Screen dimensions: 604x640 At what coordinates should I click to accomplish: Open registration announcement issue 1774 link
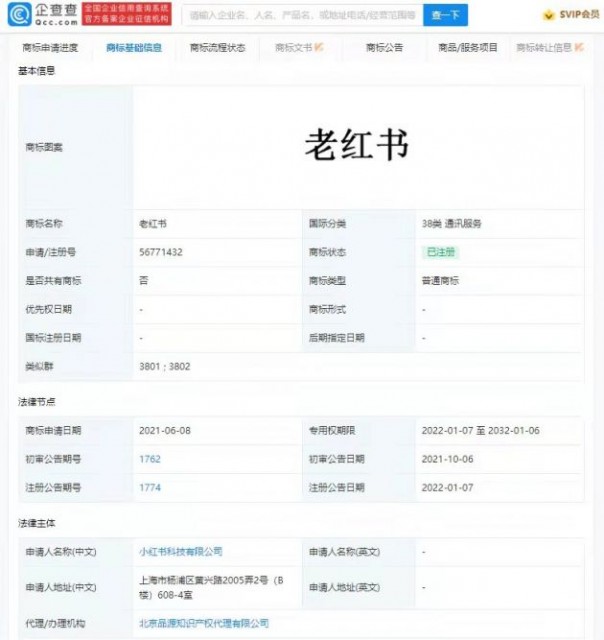coord(149,487)
